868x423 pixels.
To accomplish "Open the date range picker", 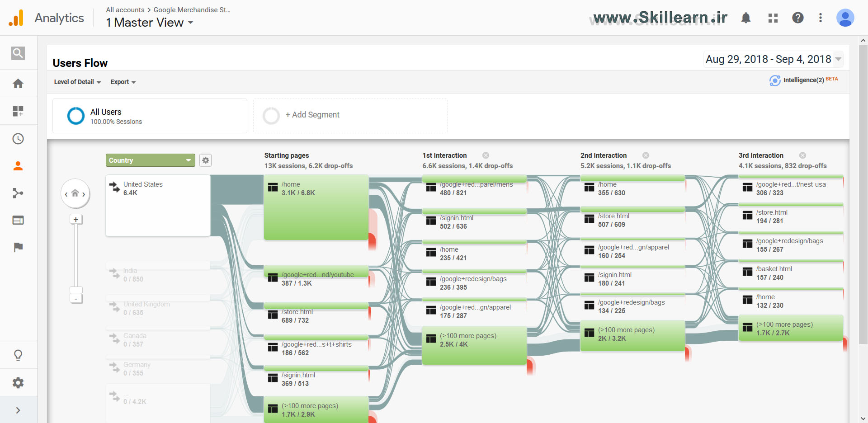I will pyautogui.click(x=773, y=59).
